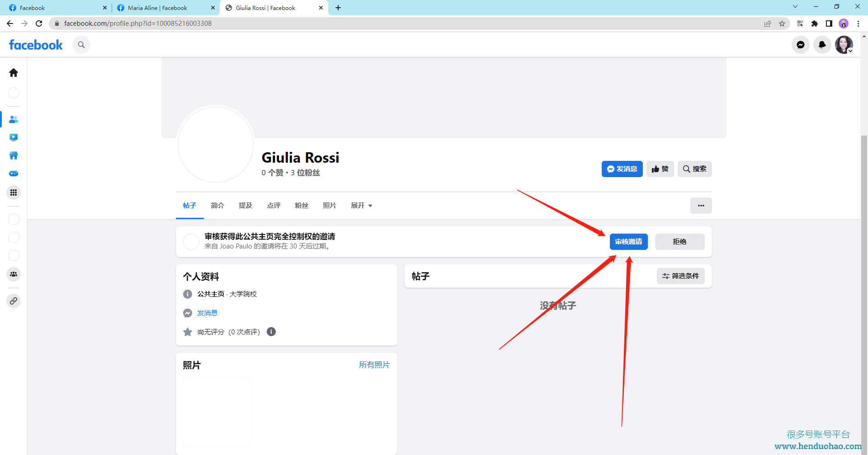
Task: Select the 粉丝 tab
Action: coord(302,206)
